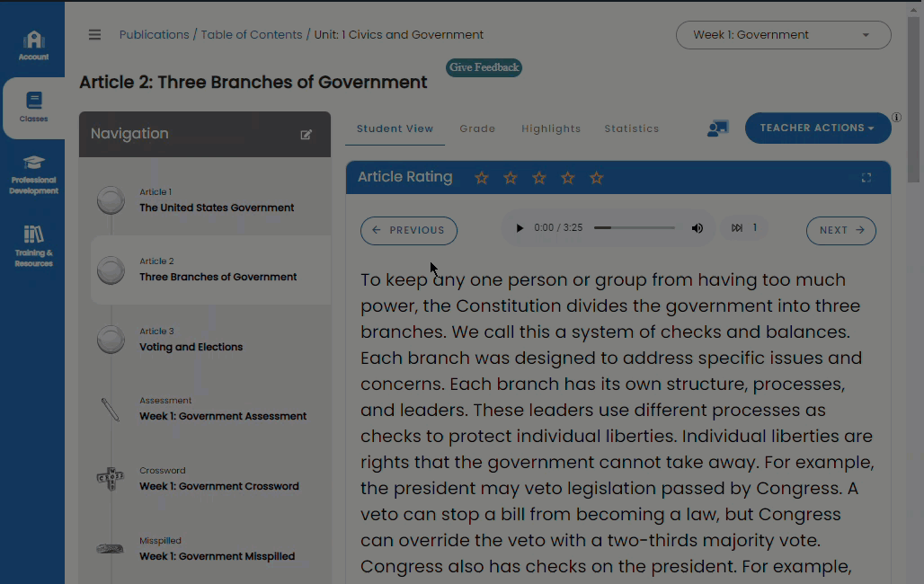Image resolution: width=924 pixels, height=584 pixels.
Task: Switch to the Statistics tab
Action: tap(632, 128)
